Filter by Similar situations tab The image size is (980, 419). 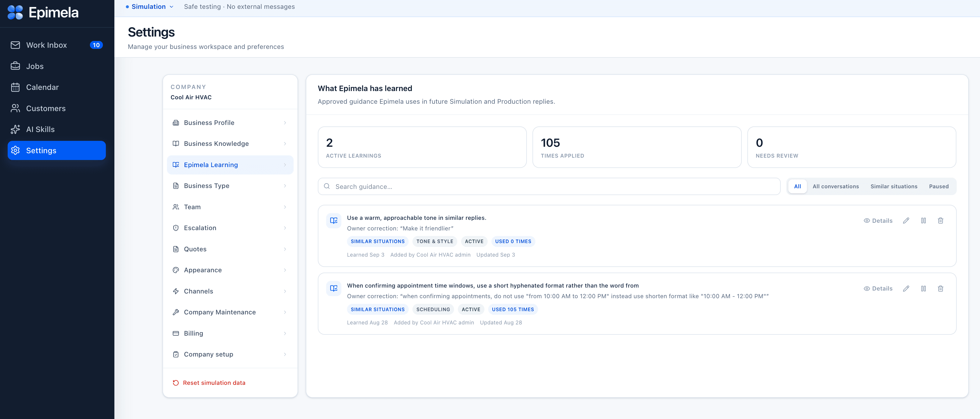point(894,186)
